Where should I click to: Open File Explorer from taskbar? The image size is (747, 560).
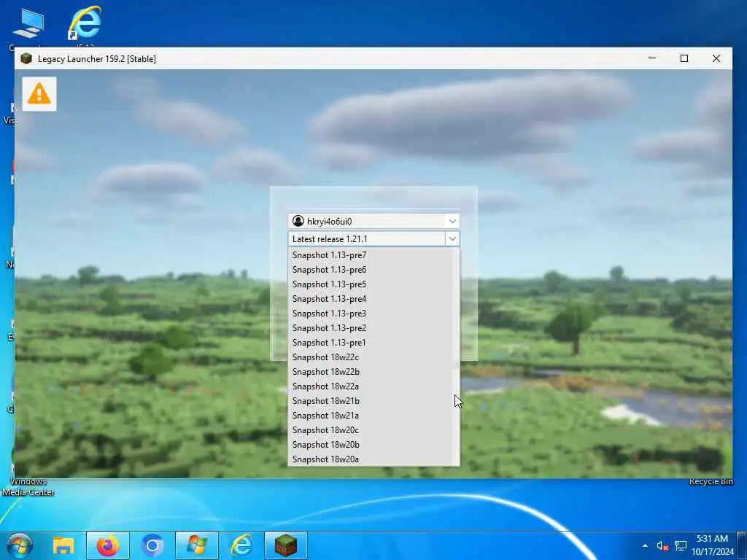(63, 545)
